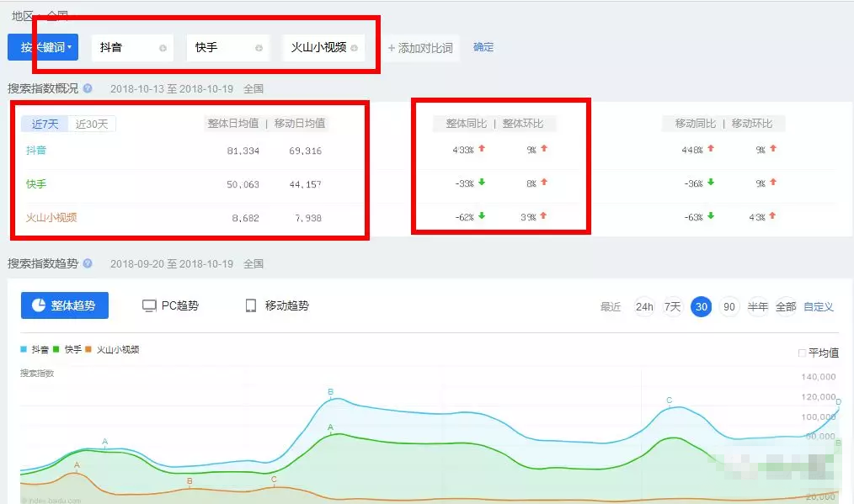Click the 整体日均值 column header
This screenshot has height=504, width=854.
(x=233, y=124)
